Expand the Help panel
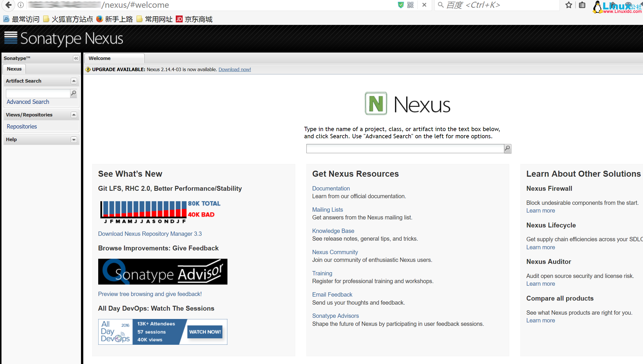The image size is (643, 364). 74,139
